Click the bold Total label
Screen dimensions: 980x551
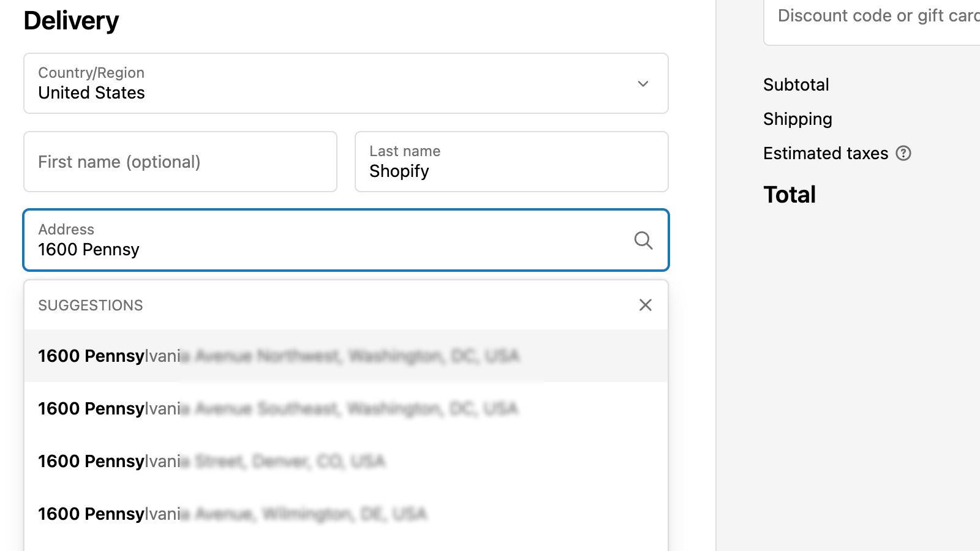click(x=790, y=195)
